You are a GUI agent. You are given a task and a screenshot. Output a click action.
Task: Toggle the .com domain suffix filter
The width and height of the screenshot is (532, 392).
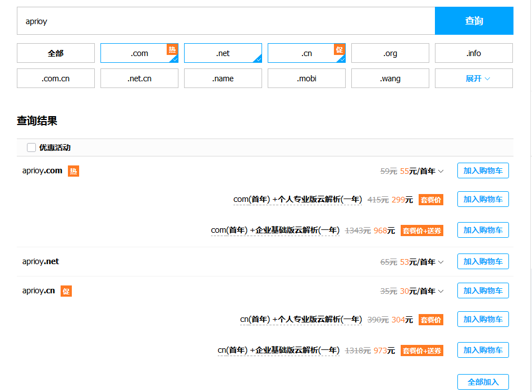coord(139,53)
